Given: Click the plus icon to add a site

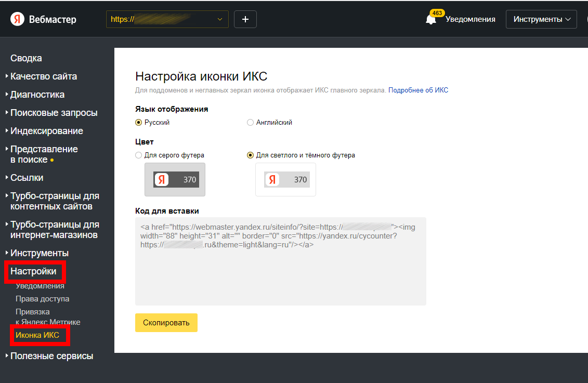Looking at the screenshot, I should coord(245,19).
